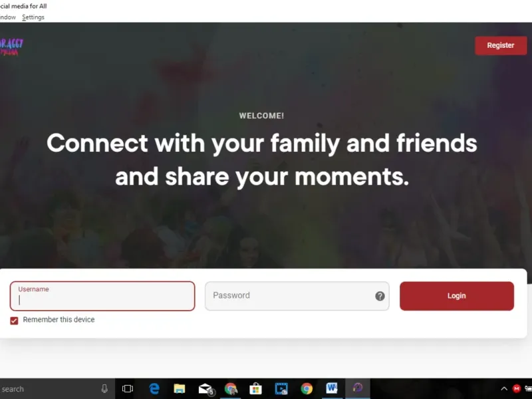Viewport: 532px width, 399px height.
Task: Click the Cortana microphone icon
Action: coord(104,389)
